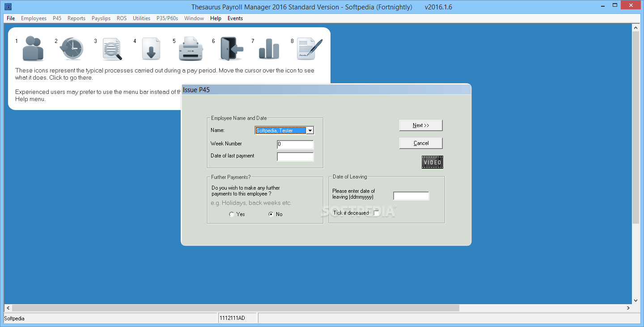Click the date of leaving input field

click(411, 196)
